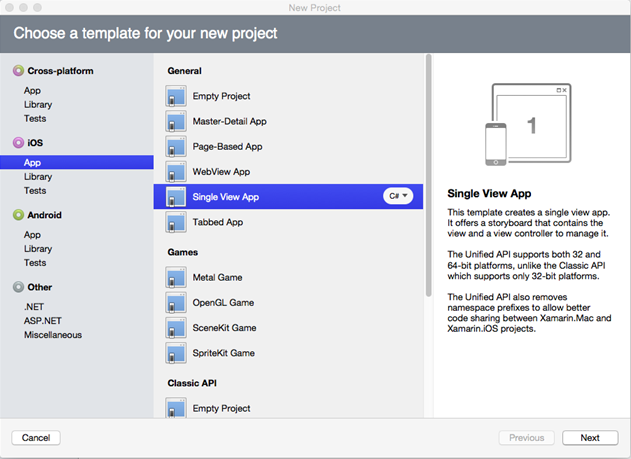Click the Empty Project template icon under General
The height and width of the screenshot is (459, 631).
176,97
